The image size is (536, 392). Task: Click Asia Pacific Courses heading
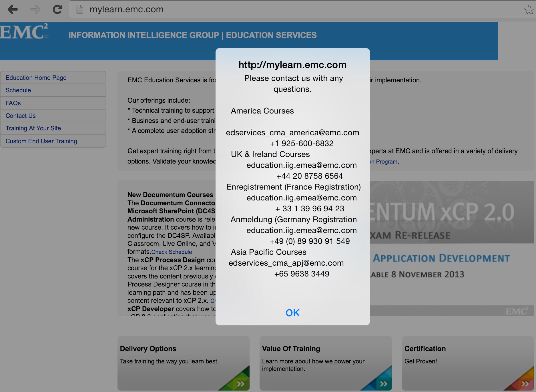pyautogui.click(x=268, y=252)
